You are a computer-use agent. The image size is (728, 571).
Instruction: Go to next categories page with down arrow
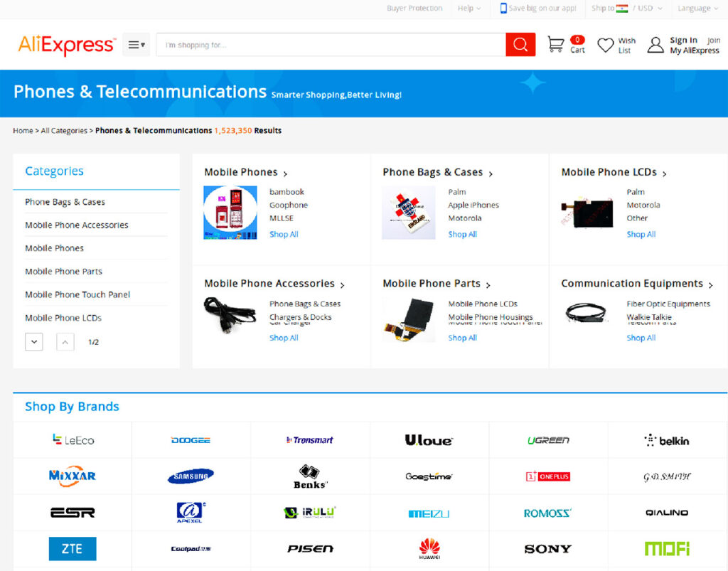tap(33, 342)
